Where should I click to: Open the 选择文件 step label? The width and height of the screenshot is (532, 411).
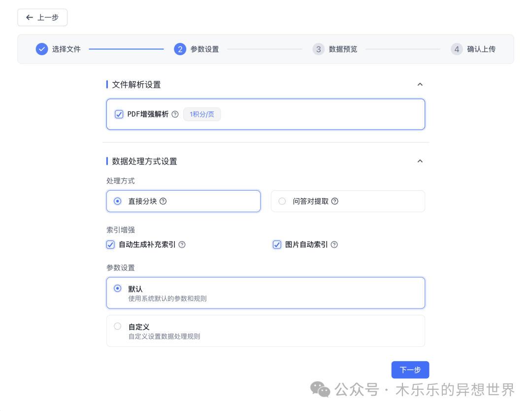pos(66,49)
